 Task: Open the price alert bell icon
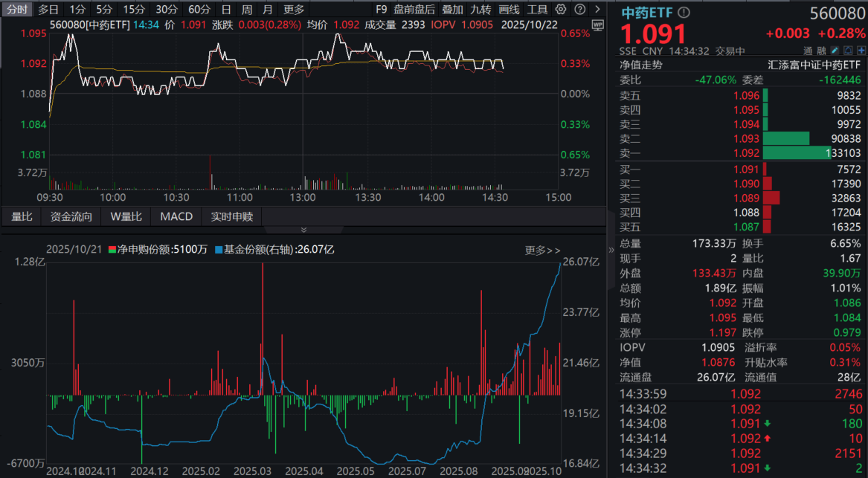coord(847,51)
